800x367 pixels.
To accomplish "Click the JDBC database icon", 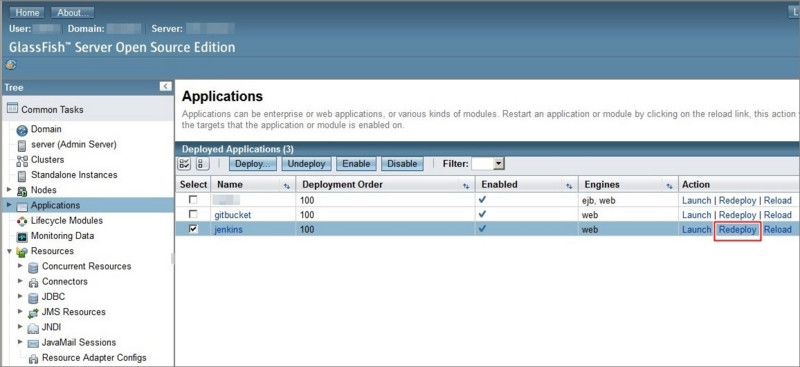I will point(33,298).
